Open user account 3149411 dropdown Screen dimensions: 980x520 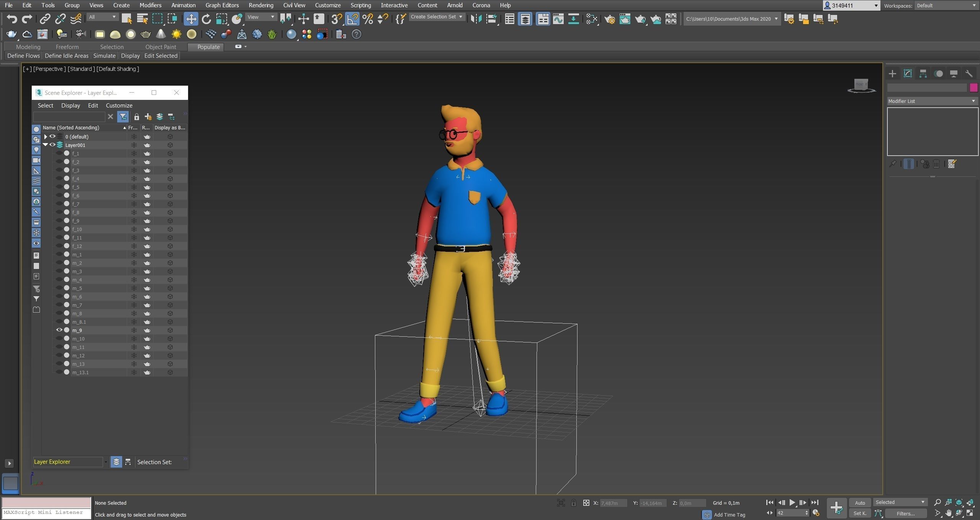(851, 5)
